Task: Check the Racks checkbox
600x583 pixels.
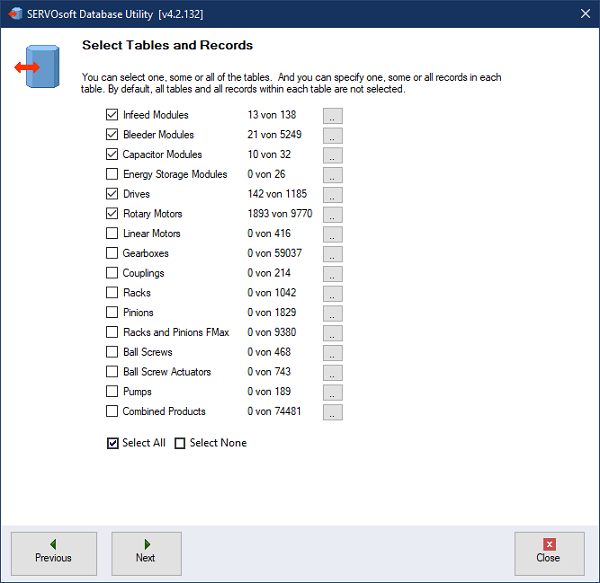Action: (112, 293)
